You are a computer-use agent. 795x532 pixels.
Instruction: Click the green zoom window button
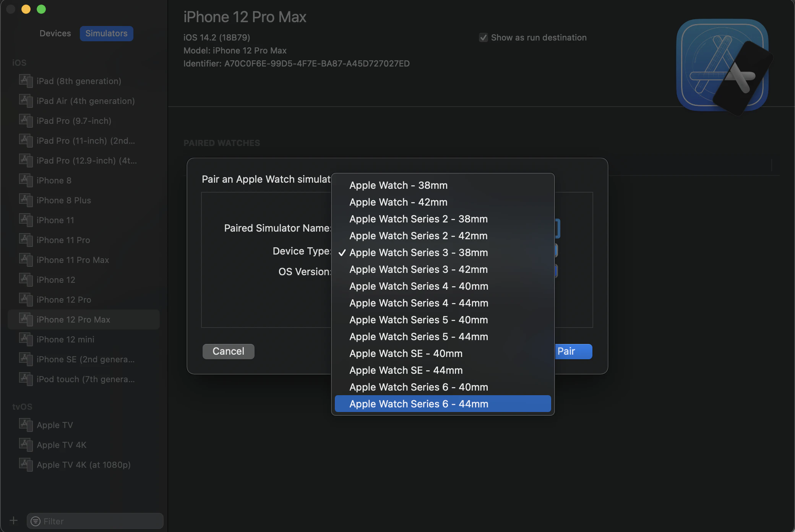(x=41, y=9)
